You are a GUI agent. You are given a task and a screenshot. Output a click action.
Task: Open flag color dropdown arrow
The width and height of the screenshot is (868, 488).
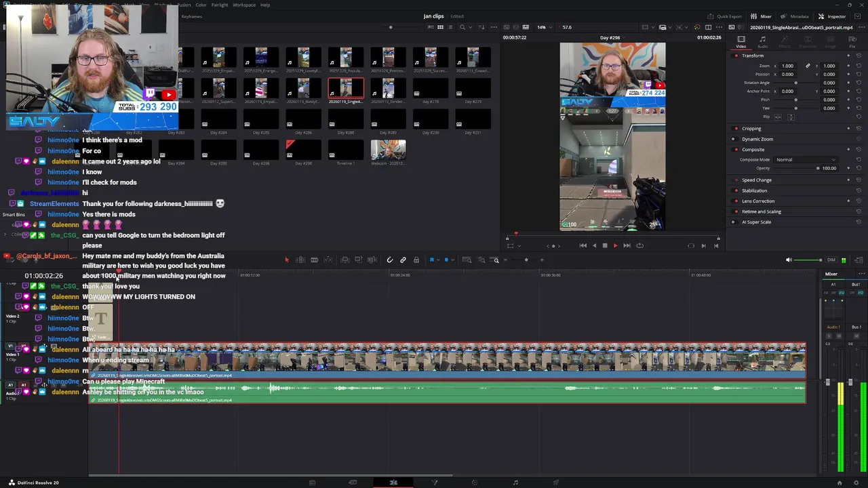coord(437,260)
